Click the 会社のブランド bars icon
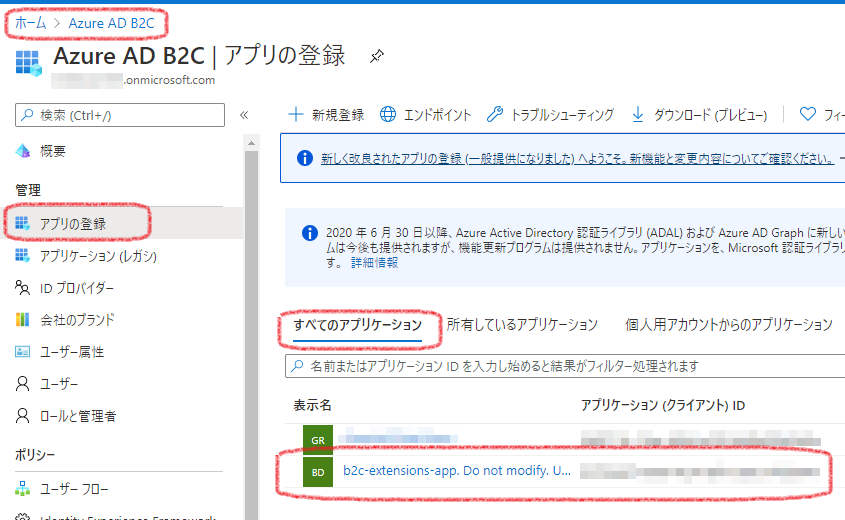Screen dimensions: 845x520 pyautogui.click(x=23, y=320)
